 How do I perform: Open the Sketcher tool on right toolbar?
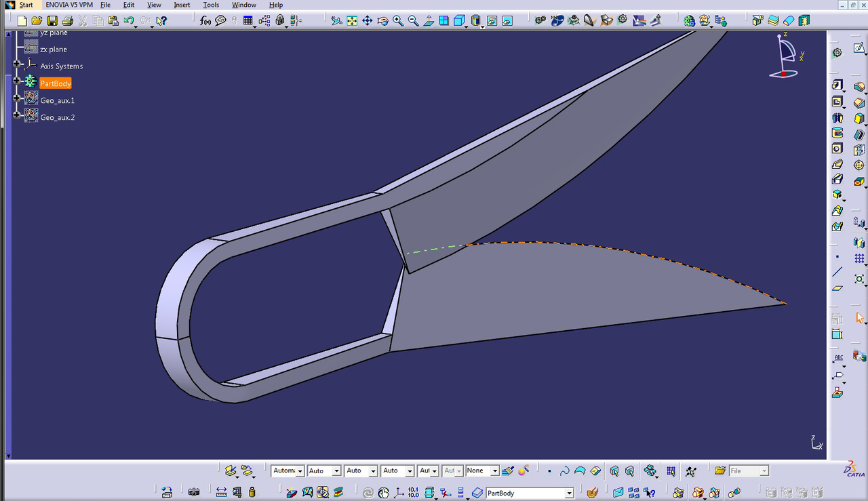[x=859, y=49]
